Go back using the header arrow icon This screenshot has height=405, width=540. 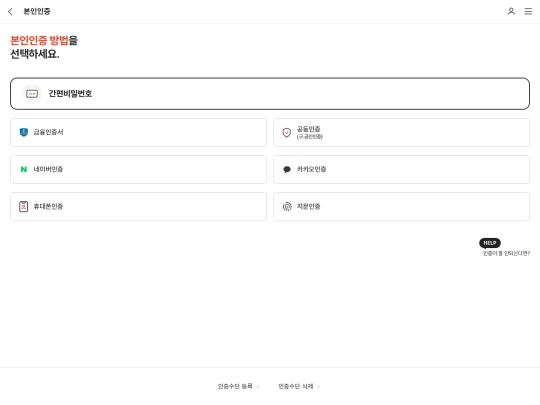[10, 11]
